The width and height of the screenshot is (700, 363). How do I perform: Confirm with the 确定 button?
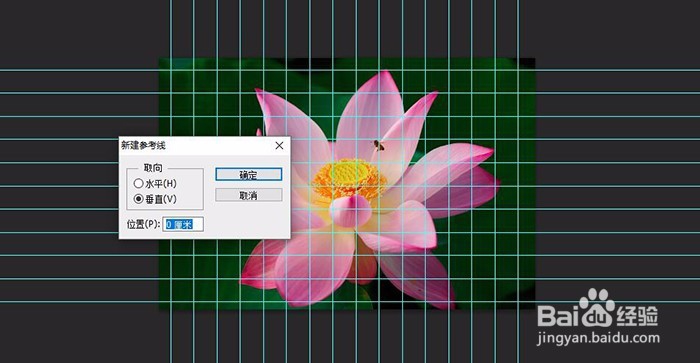(249, 175)
